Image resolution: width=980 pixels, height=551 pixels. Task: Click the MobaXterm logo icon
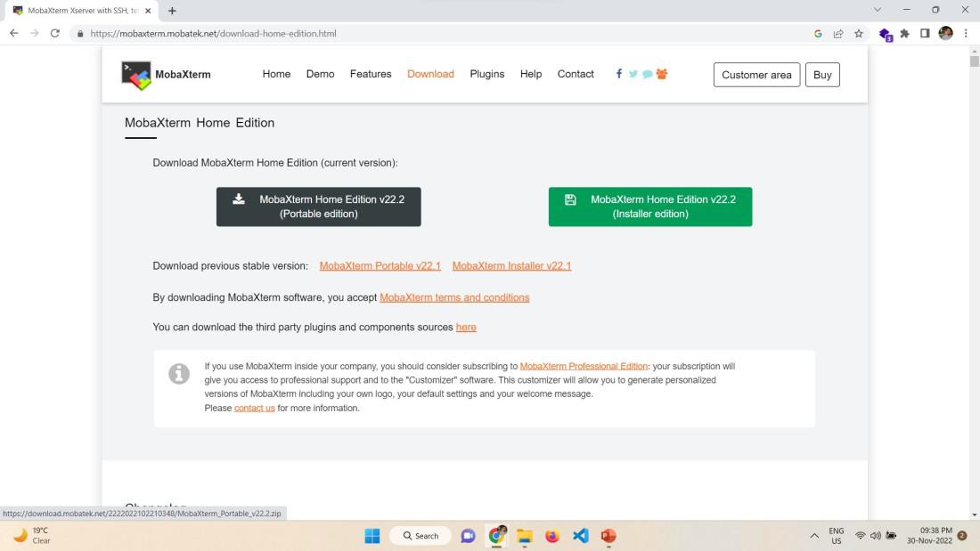tap(136, 76)
